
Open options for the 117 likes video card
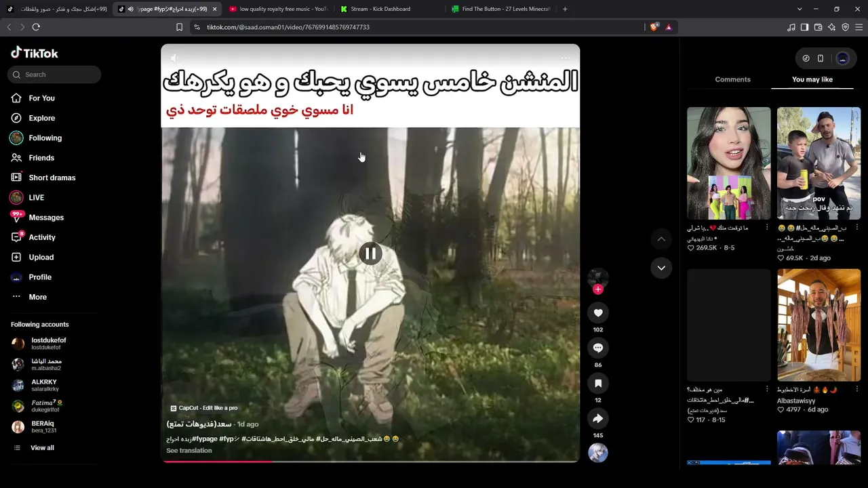coord(767,390)
